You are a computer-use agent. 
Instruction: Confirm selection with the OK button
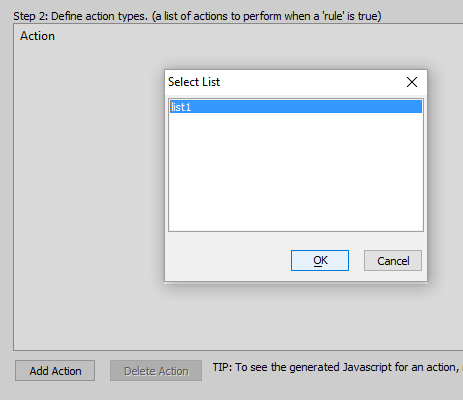[x=320, y=260]
